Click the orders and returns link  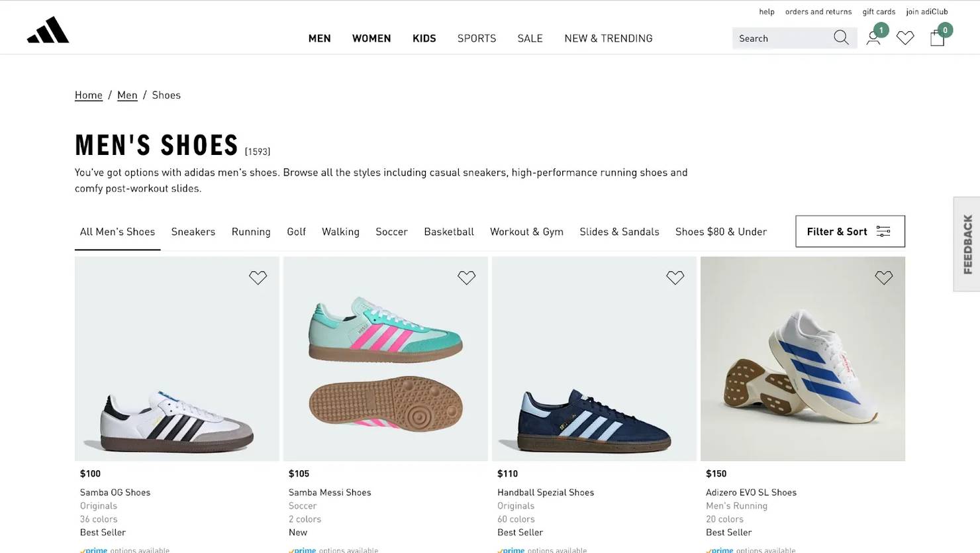click(818, 12)
